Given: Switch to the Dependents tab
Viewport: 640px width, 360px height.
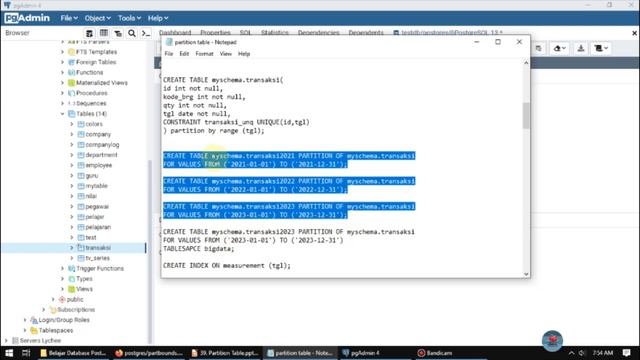Looking at the screenshot, I should pos(366,32).
